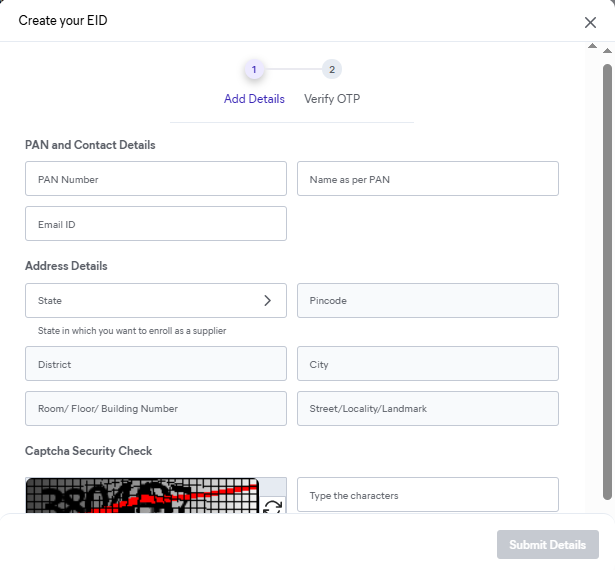
Task: Click the Street/Locality/Landmark field
Action: [x=427, y=408]
